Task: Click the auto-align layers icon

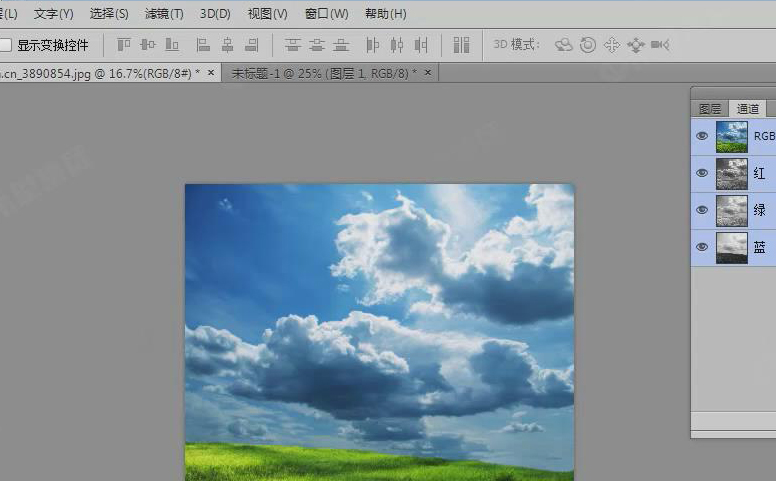Action: tap(461, 45)
